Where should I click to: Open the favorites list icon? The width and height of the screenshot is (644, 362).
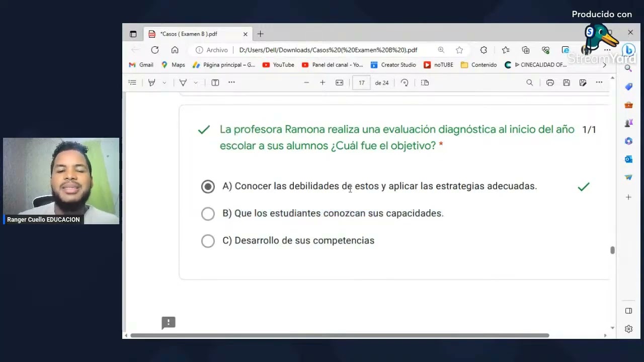[x=506, y=50]
